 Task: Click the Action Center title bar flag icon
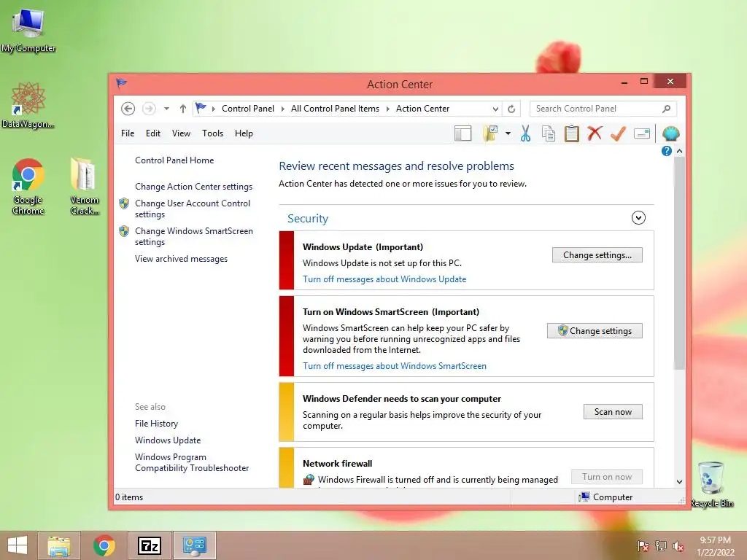[122, 84]
